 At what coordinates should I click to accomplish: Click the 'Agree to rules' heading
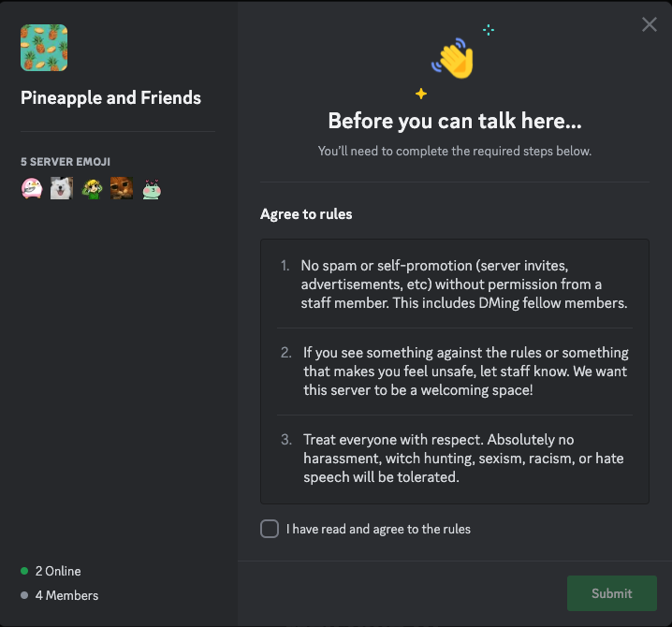point(306,214)
